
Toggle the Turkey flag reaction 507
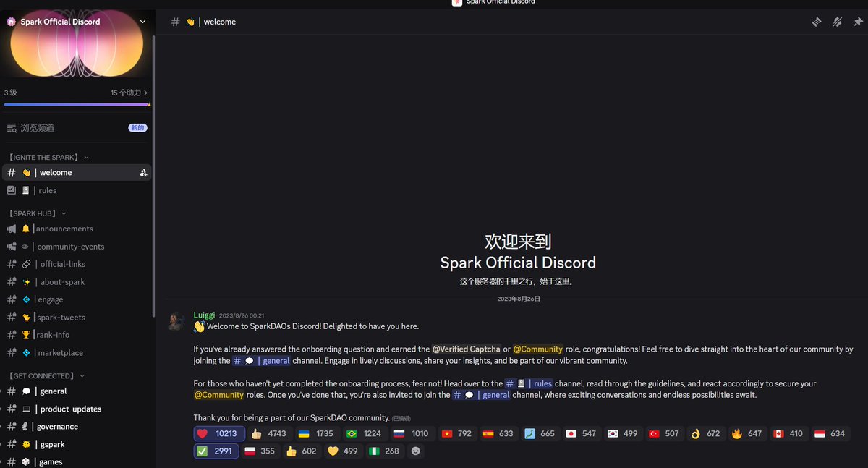[x=664, y=434]
